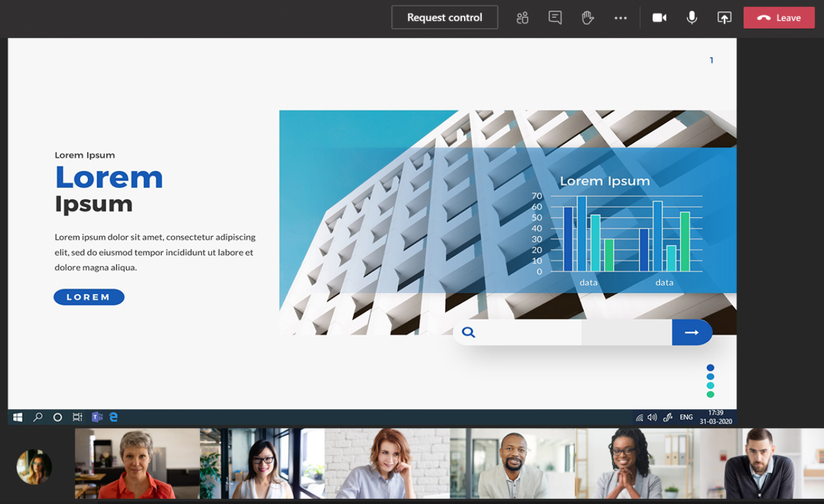Open the More actions ellipsis menu
The image size is (824, 504).
[x=620, y=18]
